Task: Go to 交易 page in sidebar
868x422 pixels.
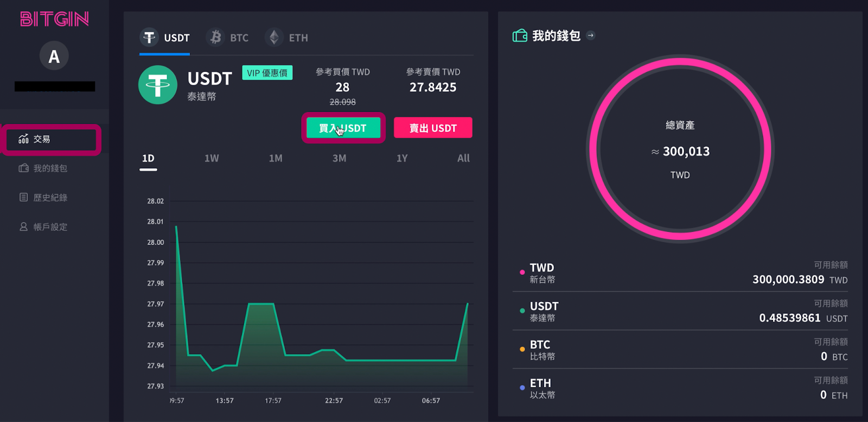Action: pos(52,140)
